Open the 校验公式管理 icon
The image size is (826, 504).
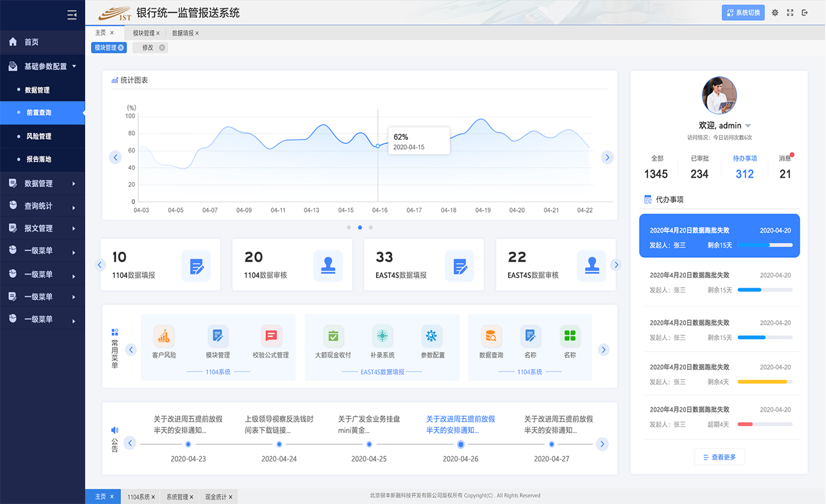tap(271, 336)
